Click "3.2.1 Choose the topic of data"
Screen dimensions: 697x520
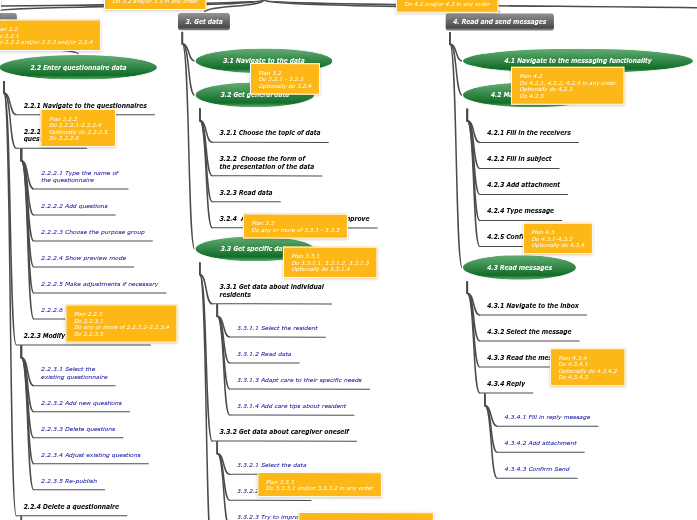[270, 133]
